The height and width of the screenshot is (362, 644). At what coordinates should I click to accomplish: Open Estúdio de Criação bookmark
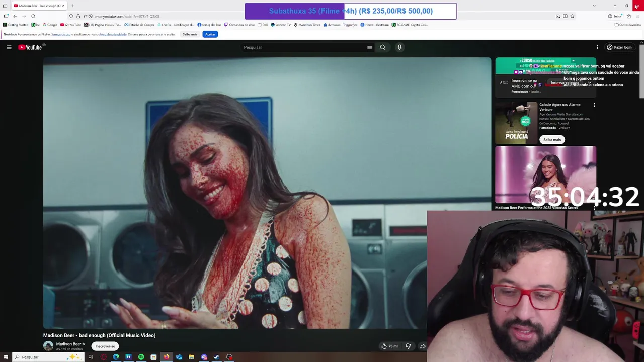pyautogui.click(x=139, y=25)
